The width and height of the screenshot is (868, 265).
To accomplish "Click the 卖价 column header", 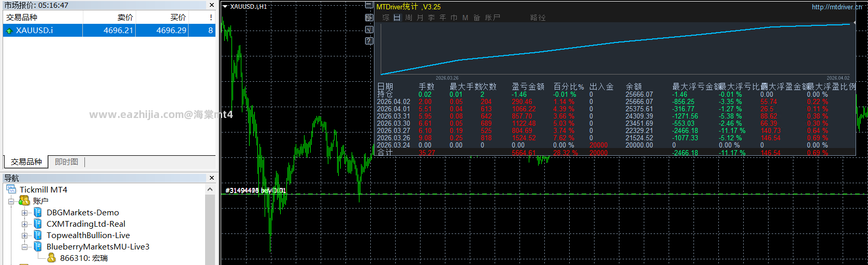I will coord(109,17).
